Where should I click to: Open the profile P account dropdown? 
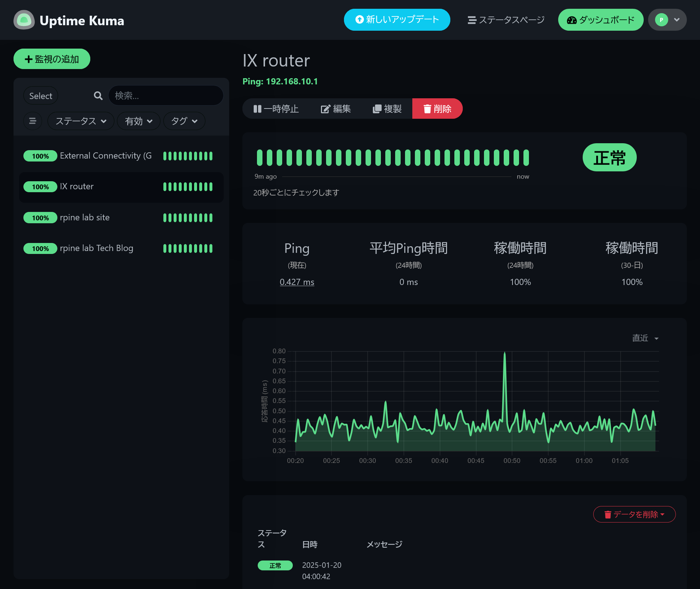pos(667,20)
